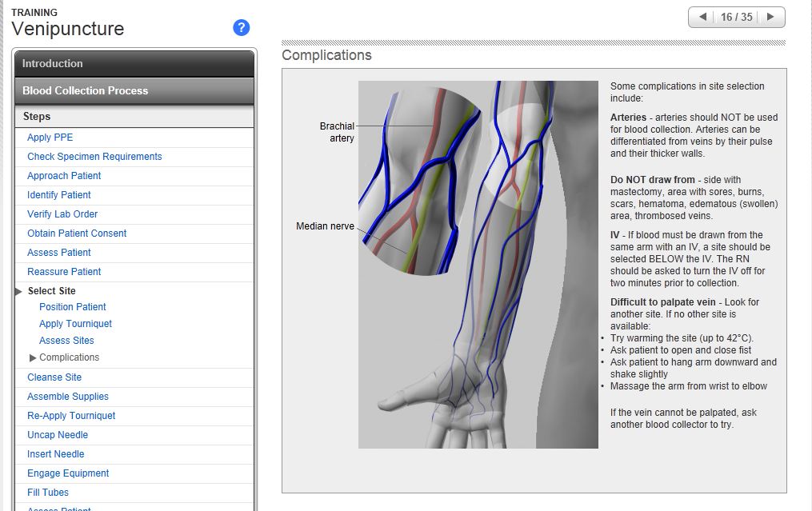
Task: Open the Position Patient sub-step
Action: click(x=72, y=307)
